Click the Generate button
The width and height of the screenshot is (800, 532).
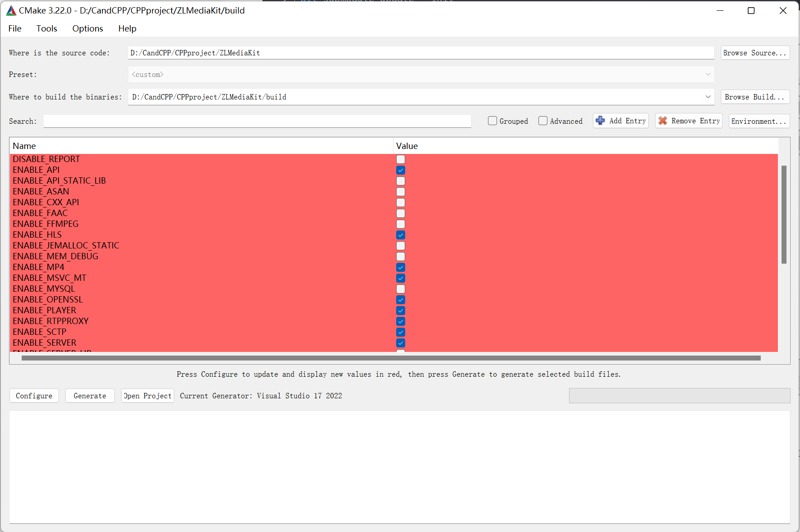(x=90, y=396)
